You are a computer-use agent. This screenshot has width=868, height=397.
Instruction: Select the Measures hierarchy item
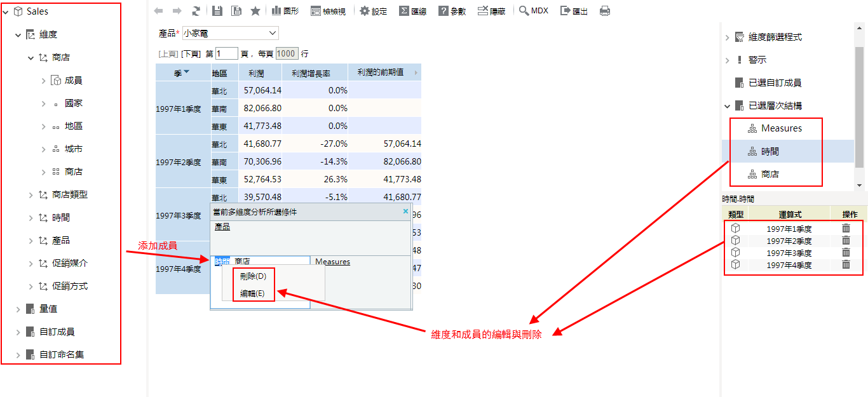pyautogui.click(x=781, y=128)
